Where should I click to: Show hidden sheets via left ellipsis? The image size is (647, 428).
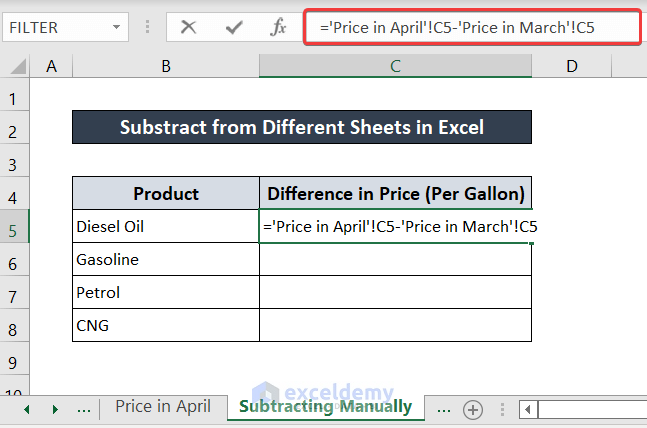pyautogui.click(x=84, y=409)
